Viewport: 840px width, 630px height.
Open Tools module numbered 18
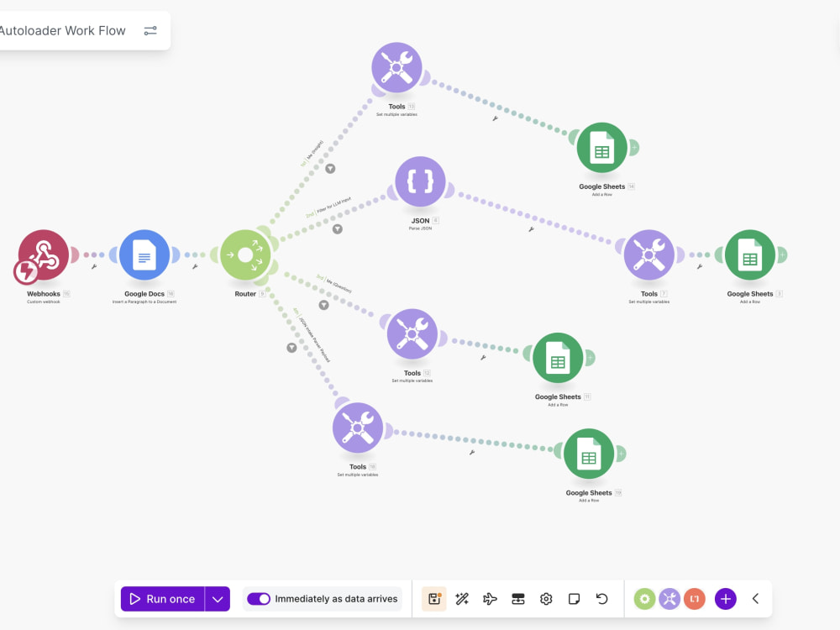pyautogui.click(x=358, y=428)
